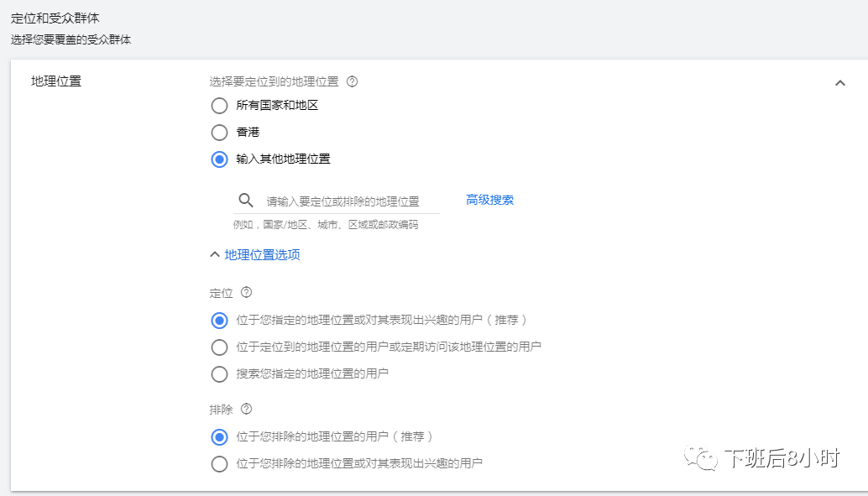Select the 所有国家和地区 radio button
Viewport: 868px width, 496px height.
[x=219, y=106]
